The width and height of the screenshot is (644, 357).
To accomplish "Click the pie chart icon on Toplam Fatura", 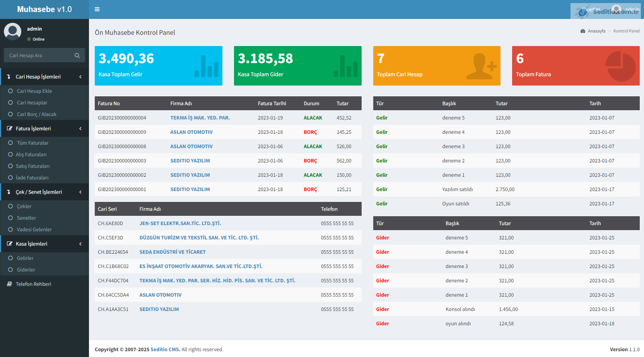I will coord(620,66).
